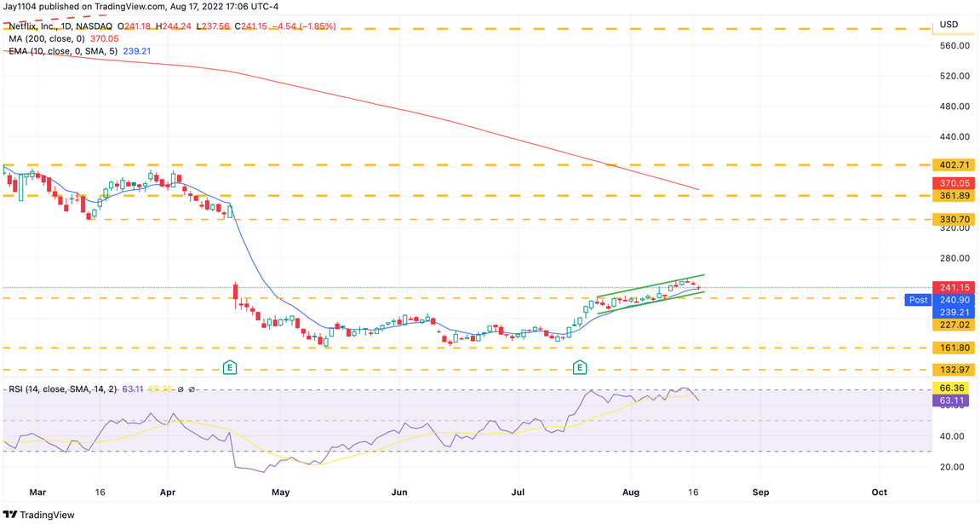The height and width of the screenshot is (524, 980).
Task: Click the 520.00 price axis tick
Action: (954, 76)
